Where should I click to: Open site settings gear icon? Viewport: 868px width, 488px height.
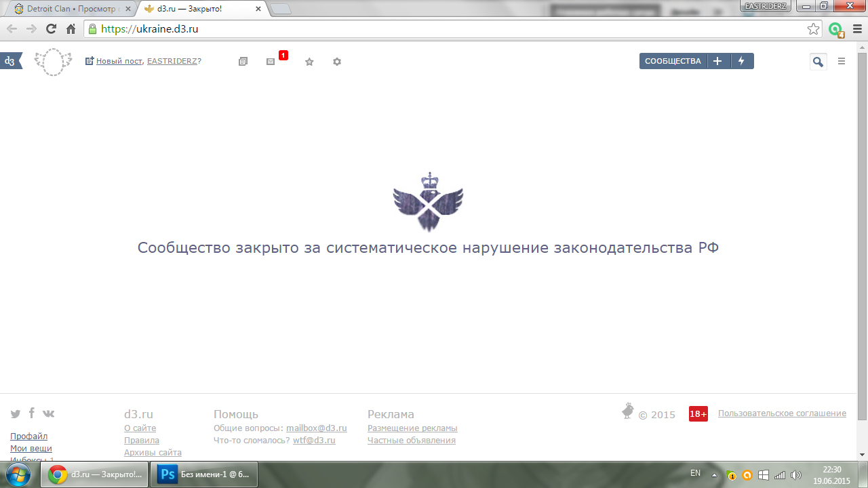coord(337,62)
